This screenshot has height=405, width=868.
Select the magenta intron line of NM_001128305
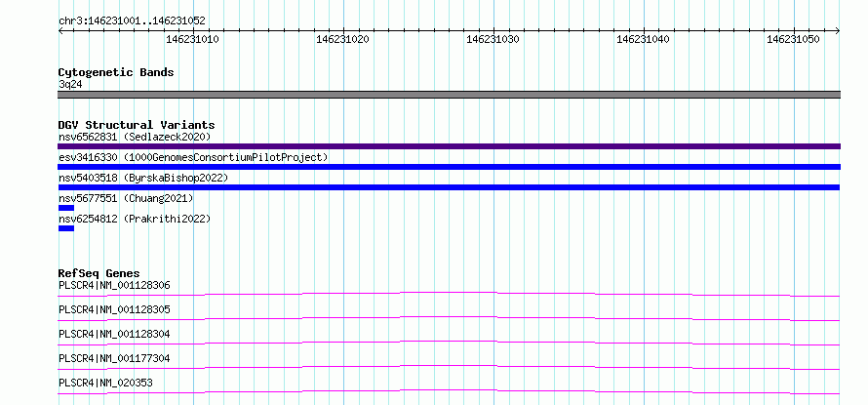[449, 316]
